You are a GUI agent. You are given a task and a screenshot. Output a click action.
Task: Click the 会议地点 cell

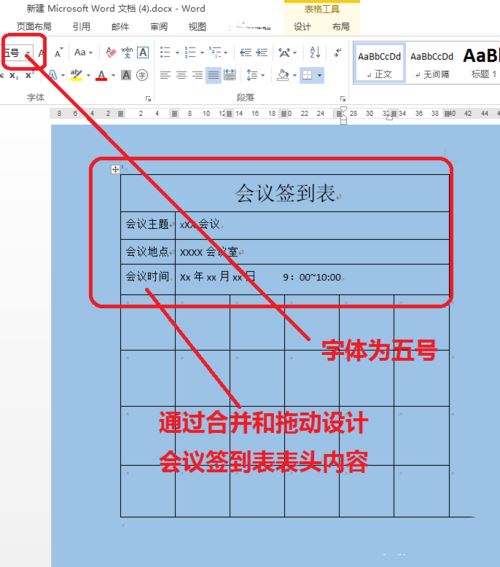pyautogui.click(x=148, y=252)
